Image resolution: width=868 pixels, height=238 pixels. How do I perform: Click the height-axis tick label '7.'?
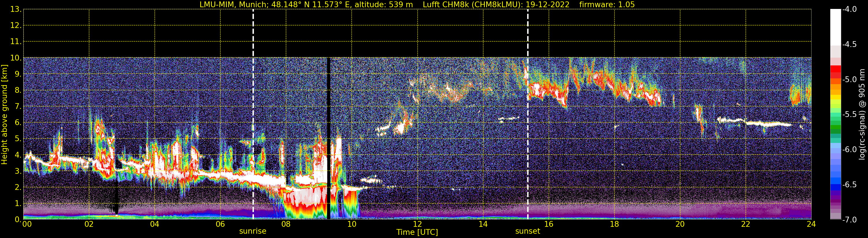[18, 107]
